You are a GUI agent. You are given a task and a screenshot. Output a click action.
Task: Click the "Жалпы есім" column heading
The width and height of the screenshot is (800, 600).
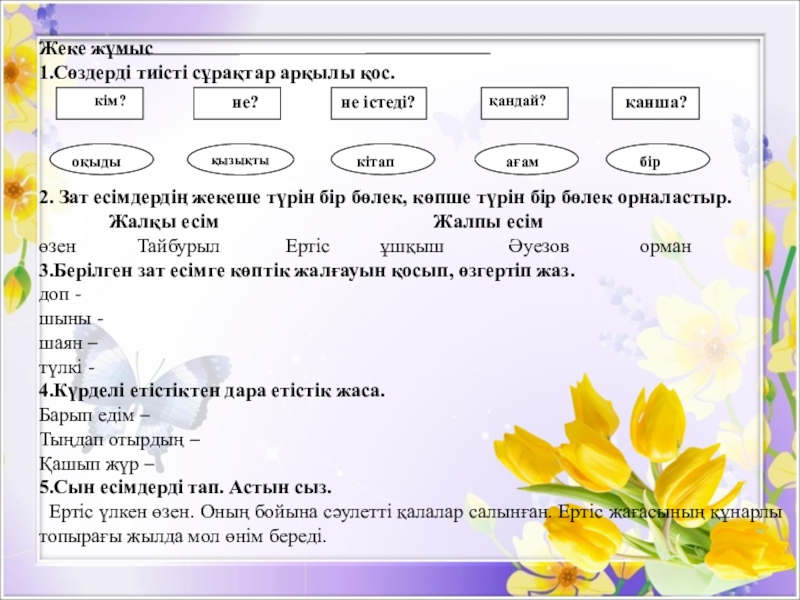coord(488,221)
